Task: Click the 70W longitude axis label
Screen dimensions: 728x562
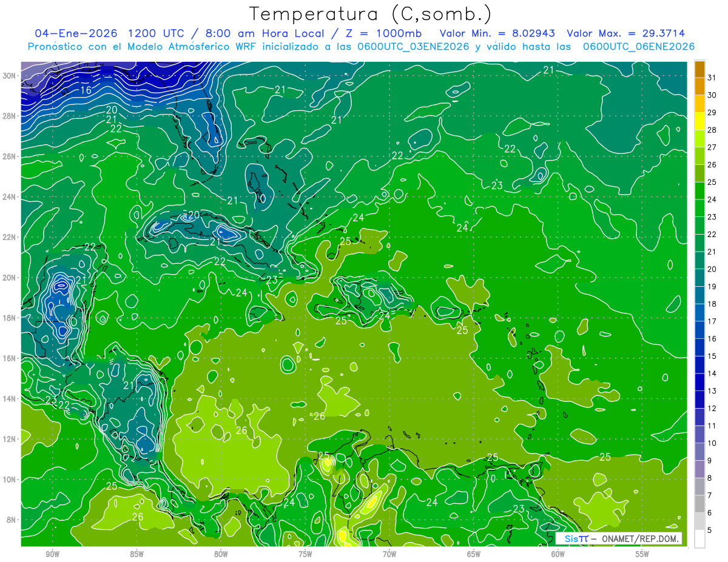Action: [x=389, y=554]
